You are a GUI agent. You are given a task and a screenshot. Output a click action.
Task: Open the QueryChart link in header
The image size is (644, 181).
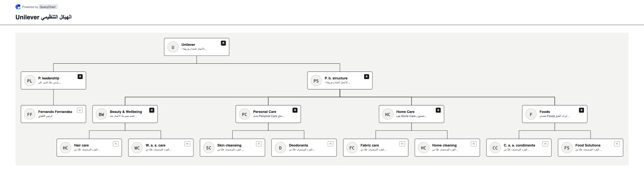coord(48,7)
